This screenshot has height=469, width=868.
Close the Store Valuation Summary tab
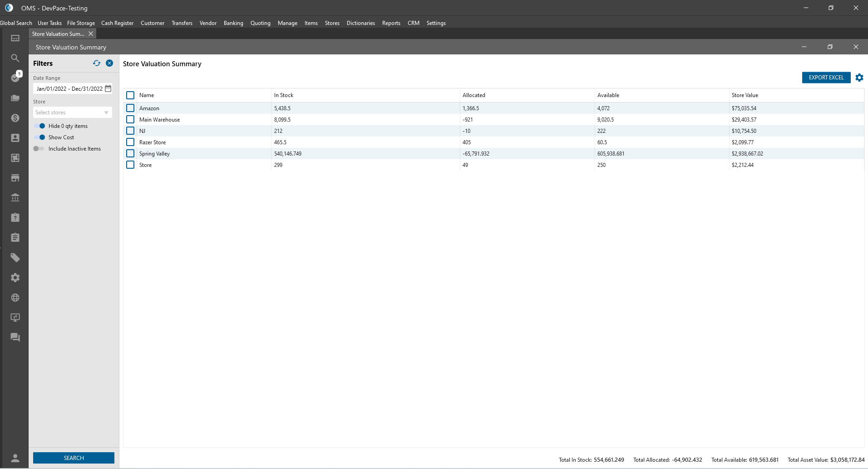point(91,34)
